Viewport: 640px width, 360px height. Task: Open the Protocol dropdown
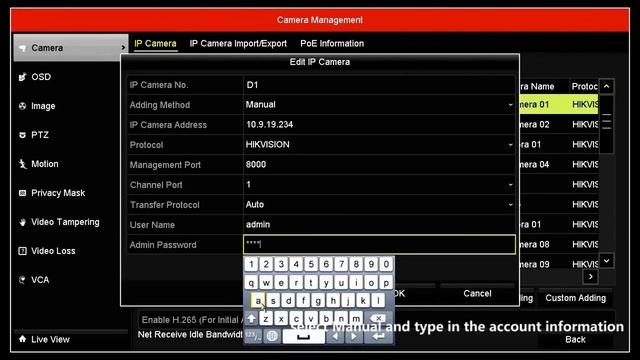pos(510,145)
